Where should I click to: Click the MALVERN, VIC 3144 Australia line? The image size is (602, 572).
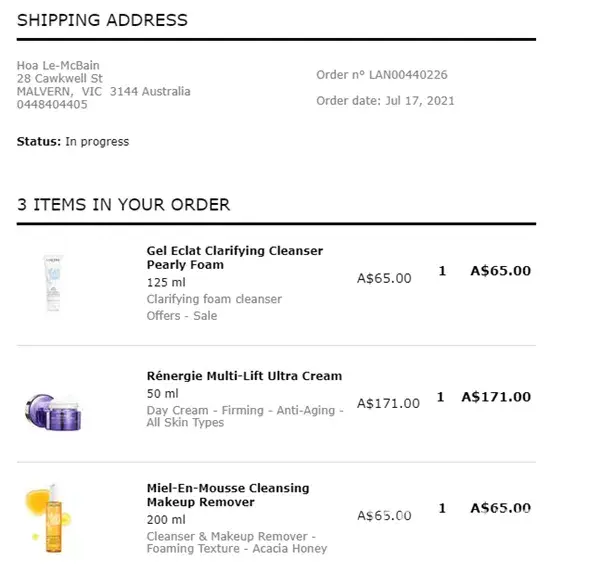103,92
